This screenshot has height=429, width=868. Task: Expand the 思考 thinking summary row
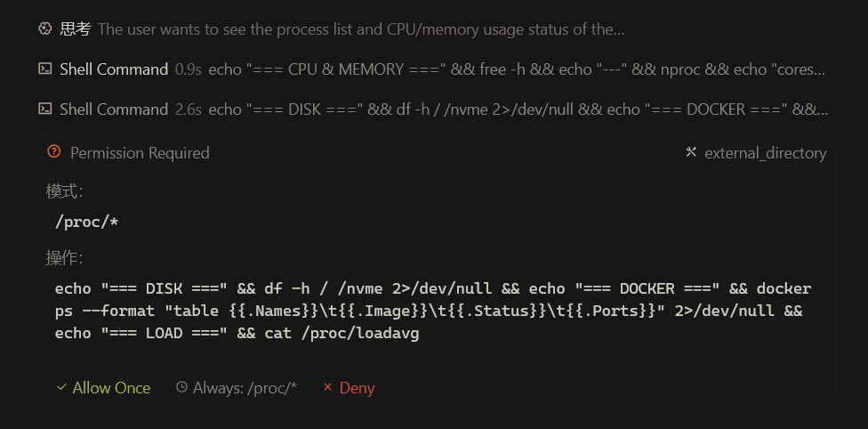331,28
